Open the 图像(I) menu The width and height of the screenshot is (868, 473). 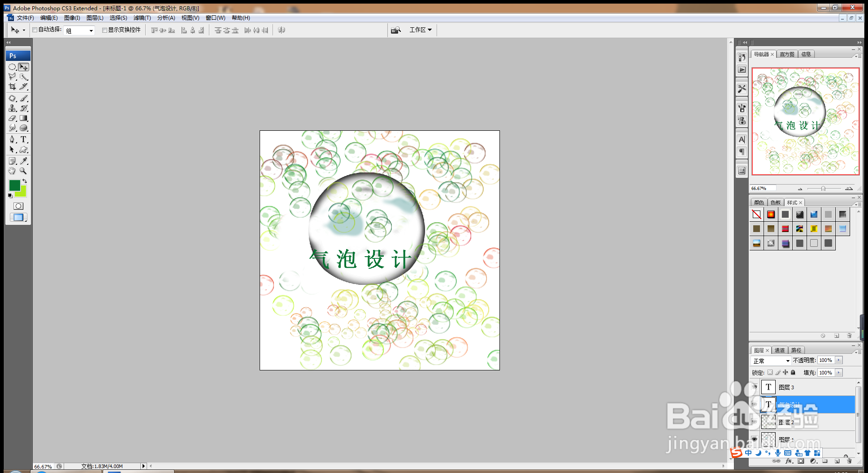click(72, 18)
